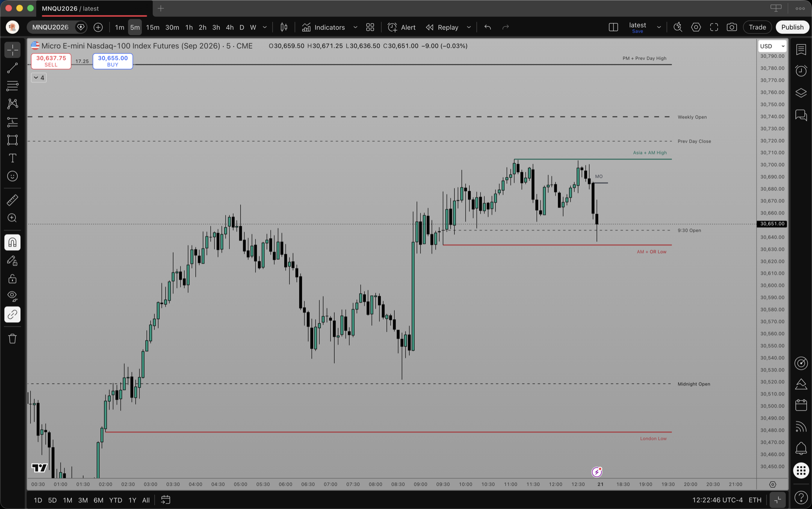The width and height of the screenshot is (812, 509).
Task: Undo the last chart action
Action: click(x=488, y=28)
